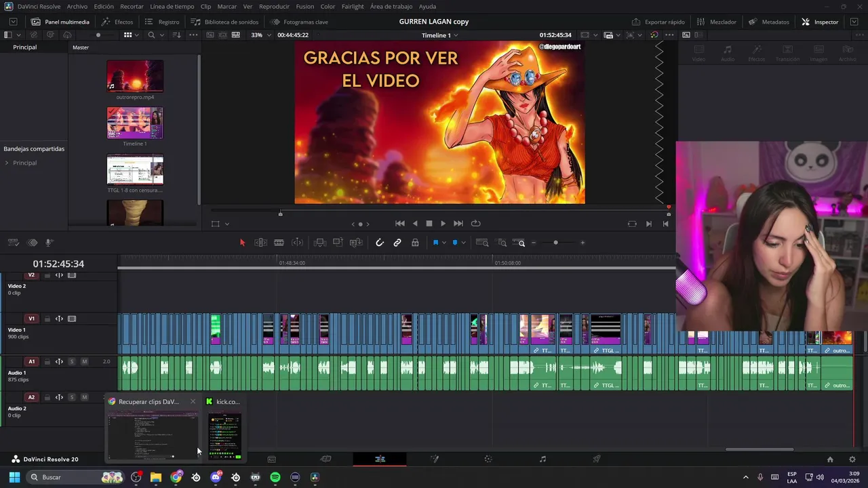This screenshot has height=488, width=868.
Task: Open the Edición menu
Action: (104, 6)
